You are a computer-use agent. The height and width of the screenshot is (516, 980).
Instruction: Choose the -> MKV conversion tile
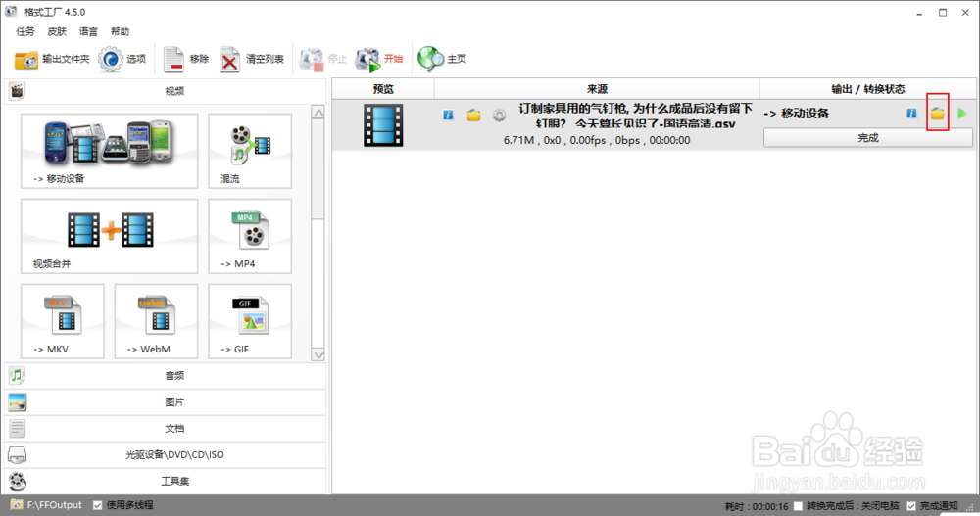pos(63,321)
